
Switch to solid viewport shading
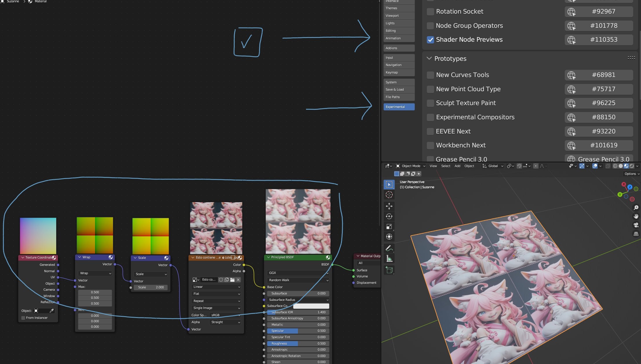point(621,166)
